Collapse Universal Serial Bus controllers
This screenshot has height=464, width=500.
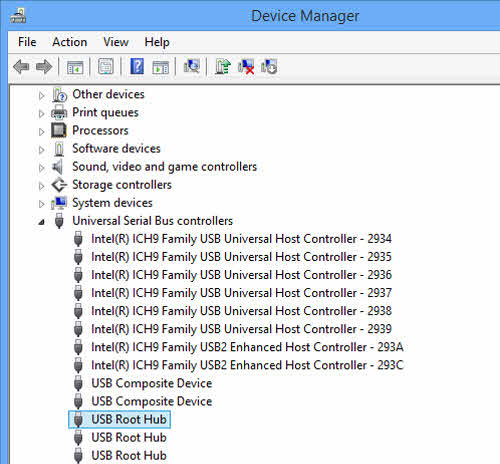[41, 222]
